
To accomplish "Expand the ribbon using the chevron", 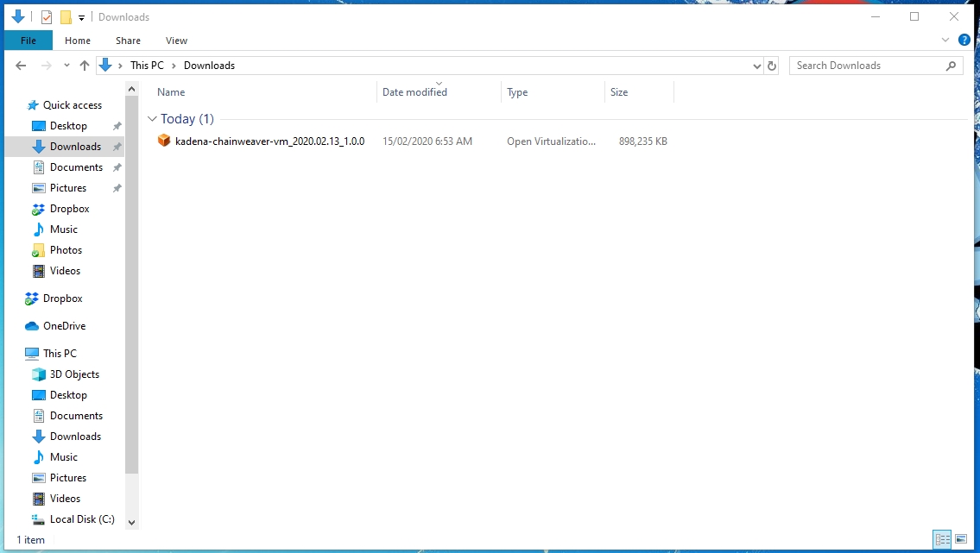I will click(945, 40).
